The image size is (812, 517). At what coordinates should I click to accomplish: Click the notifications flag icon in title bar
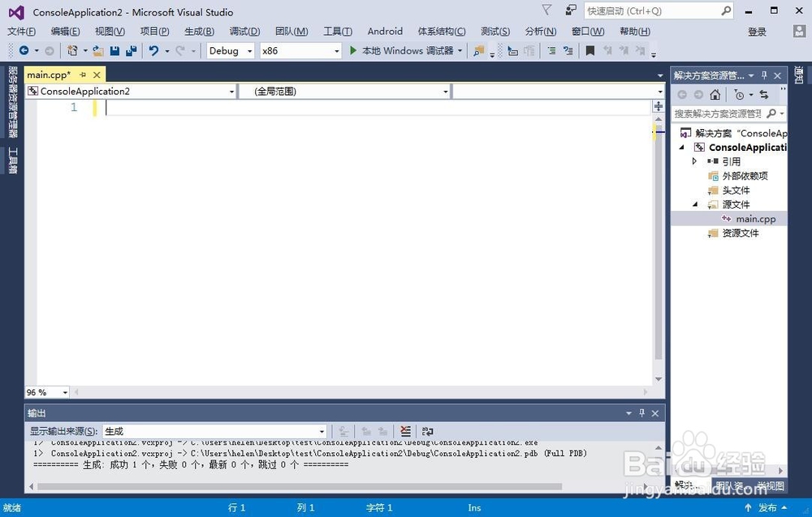[546, 11]
